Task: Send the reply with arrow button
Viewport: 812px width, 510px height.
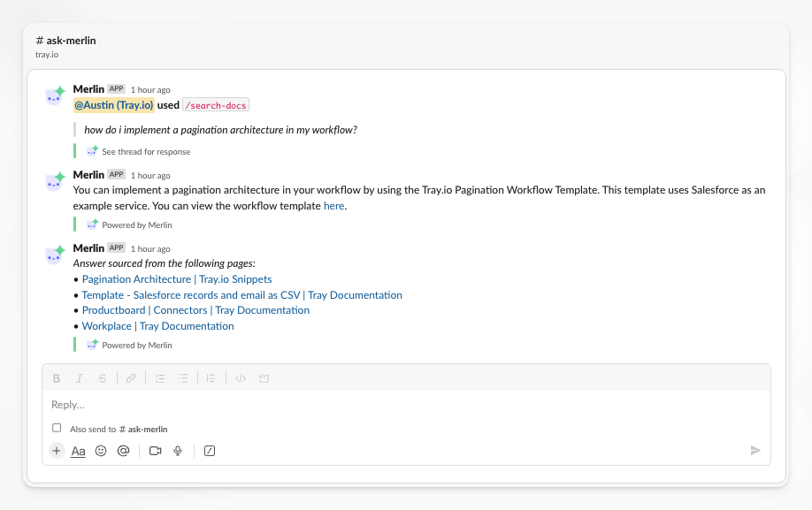Action: tap(755, 451)
